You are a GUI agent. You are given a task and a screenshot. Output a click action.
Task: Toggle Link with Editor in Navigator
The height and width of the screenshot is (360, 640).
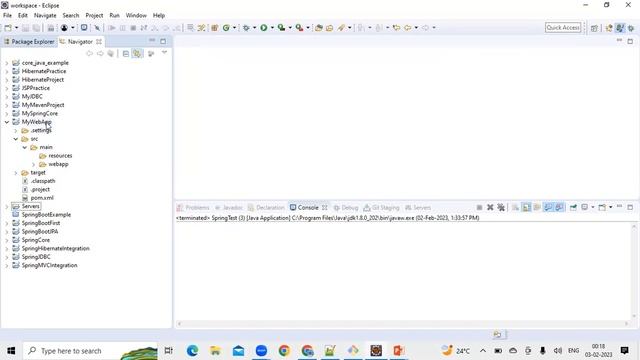coord(137,53)
